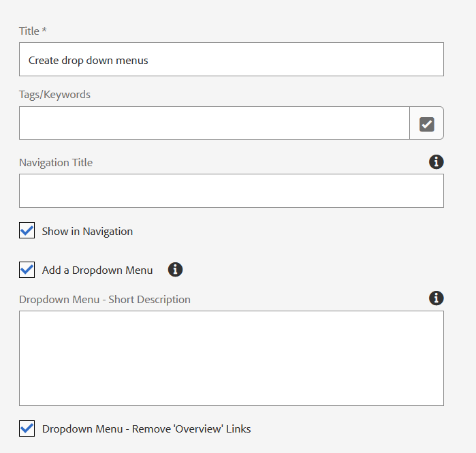The width and height of the screenshot is (476, 453).
Task: Click the 'Show in Navigation' label text
Action: [x=87, y=232]
